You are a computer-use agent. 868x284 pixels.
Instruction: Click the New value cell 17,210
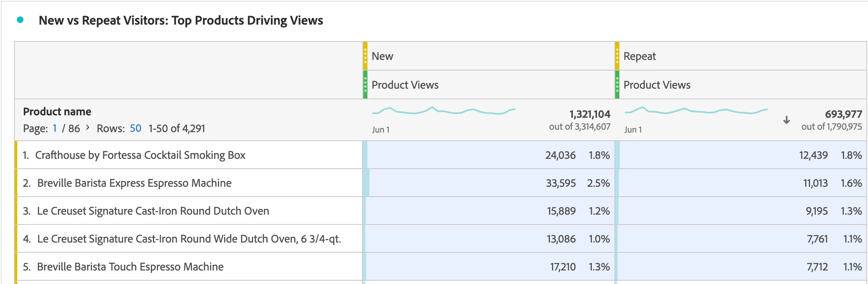coord(489,266)
